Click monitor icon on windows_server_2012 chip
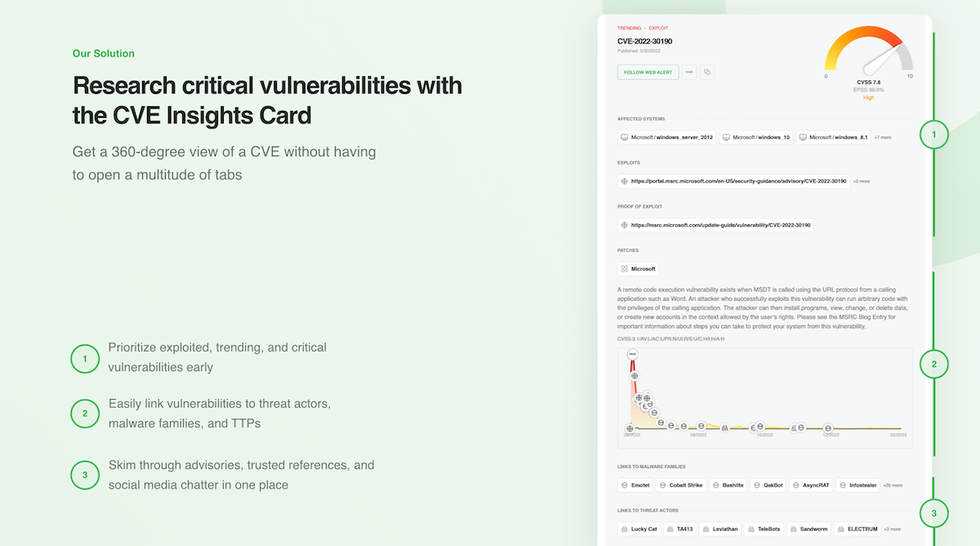980x546 pixels. coord(625,137)
